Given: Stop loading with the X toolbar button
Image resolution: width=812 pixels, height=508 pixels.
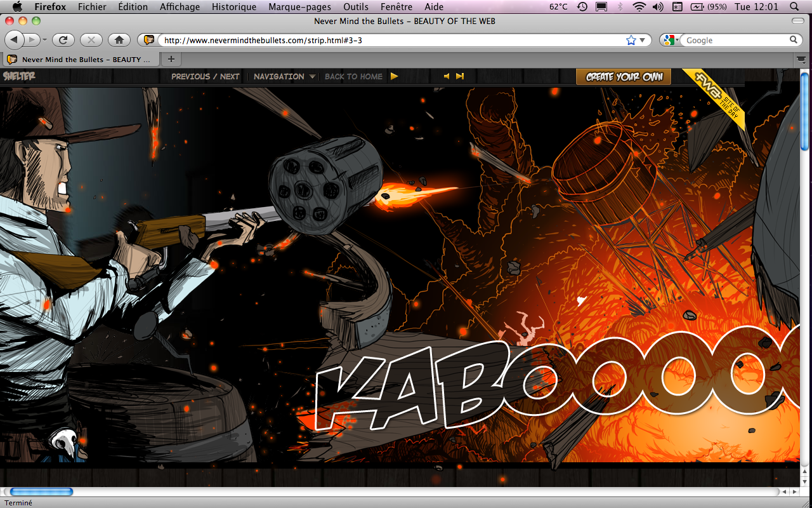Looking at the screenshot, I should (x=91, y=39).
